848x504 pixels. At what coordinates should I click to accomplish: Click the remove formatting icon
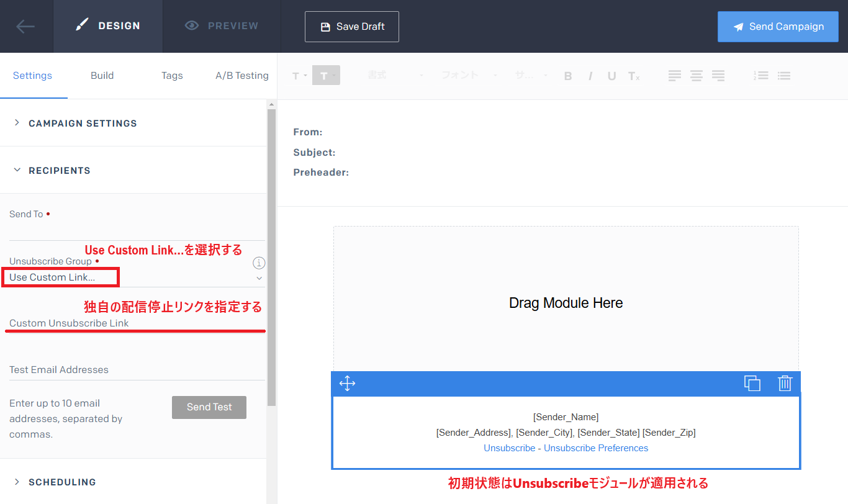pyautogui.click(x=633, y=76)
